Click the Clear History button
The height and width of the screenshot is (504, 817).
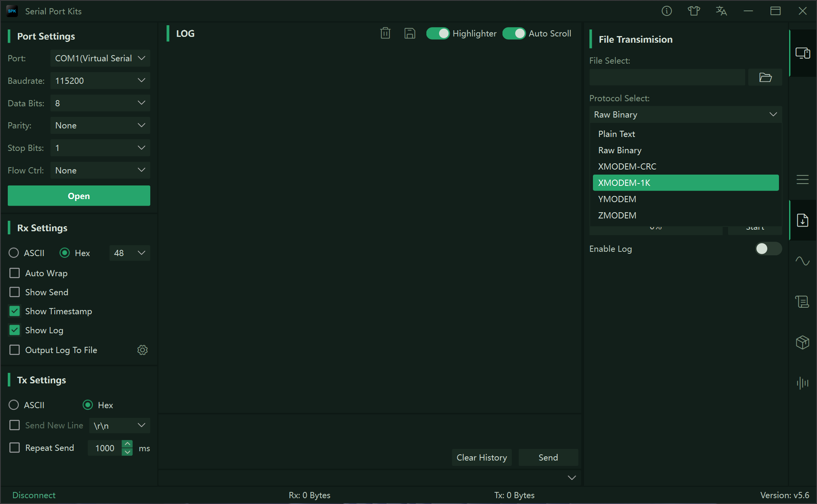tap(482, 457)
